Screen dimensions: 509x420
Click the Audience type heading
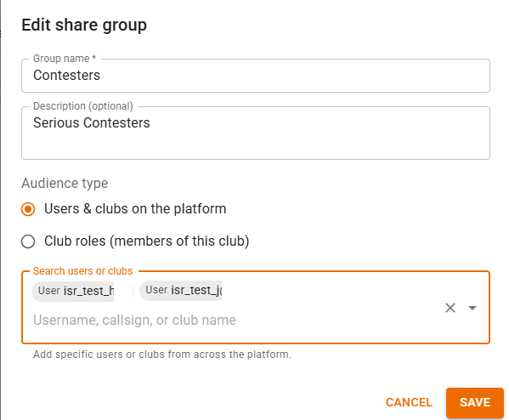click(x=65, y=183)
